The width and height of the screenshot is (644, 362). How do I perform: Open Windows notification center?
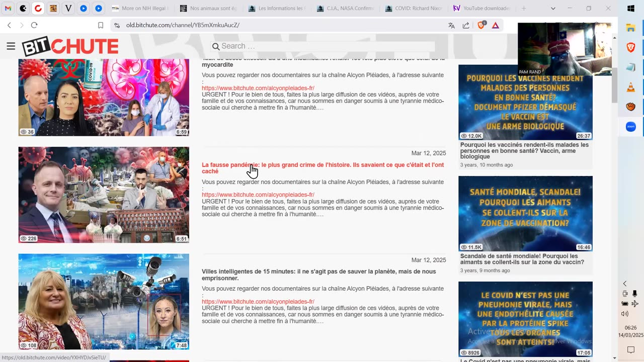(631, 350)
